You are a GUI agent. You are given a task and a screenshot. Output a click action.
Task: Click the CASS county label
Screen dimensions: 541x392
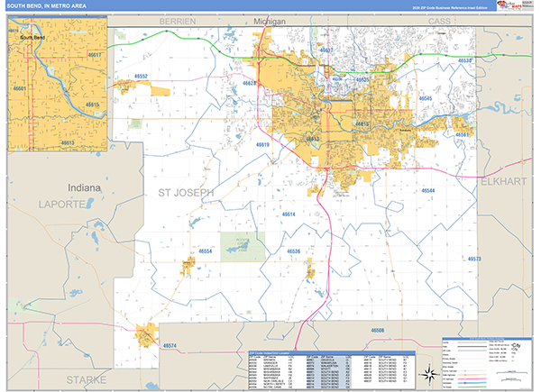tap(442, 20)
